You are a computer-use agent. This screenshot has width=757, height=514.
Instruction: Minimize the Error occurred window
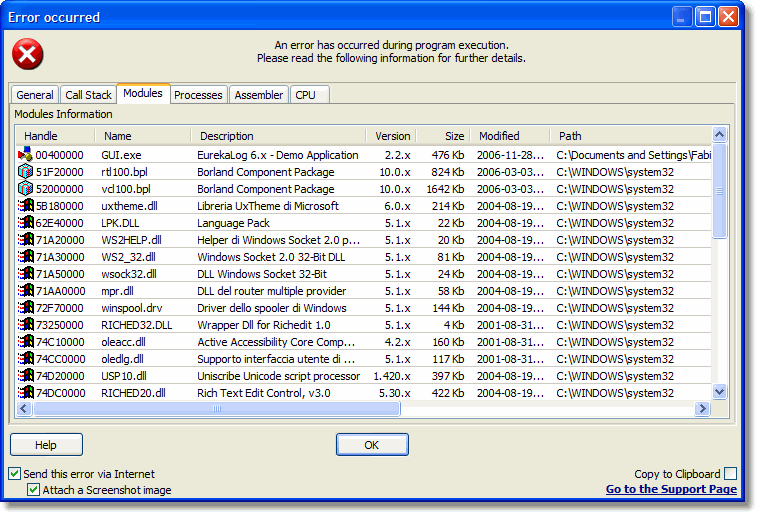coord(682,17)
